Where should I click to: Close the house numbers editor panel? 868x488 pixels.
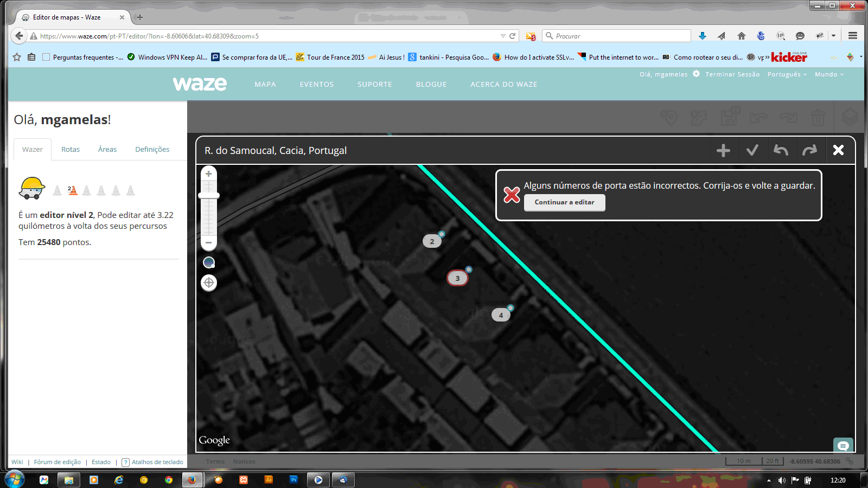[x=838, y=150]
